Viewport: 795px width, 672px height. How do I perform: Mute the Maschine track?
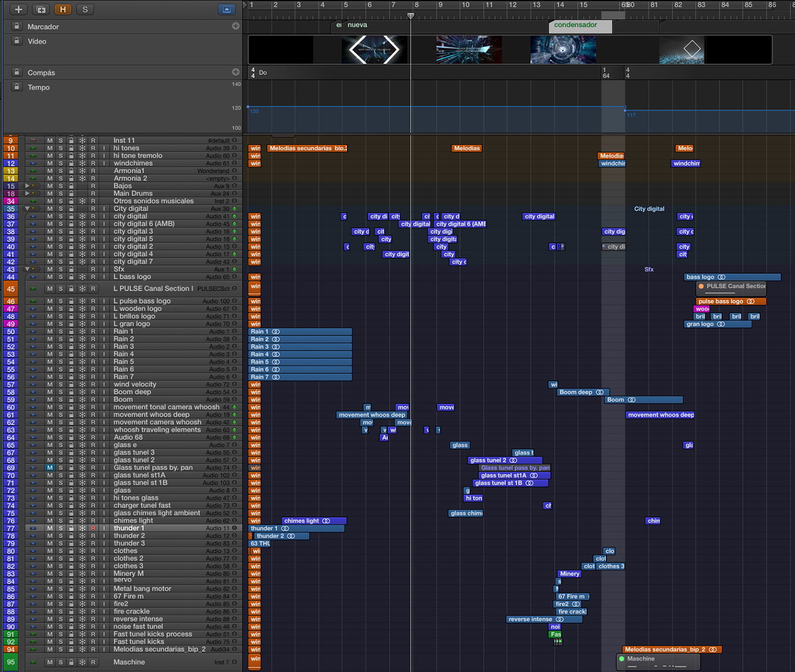(x=50, y=662)
